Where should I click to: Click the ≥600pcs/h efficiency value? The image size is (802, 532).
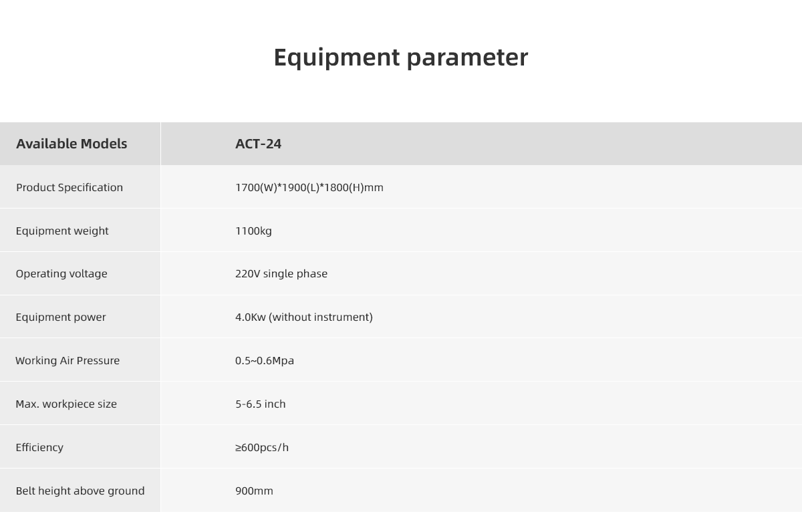262,447
